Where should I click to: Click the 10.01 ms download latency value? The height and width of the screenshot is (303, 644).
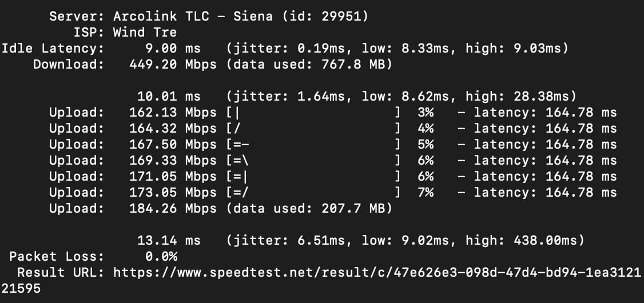click(169, 97)
